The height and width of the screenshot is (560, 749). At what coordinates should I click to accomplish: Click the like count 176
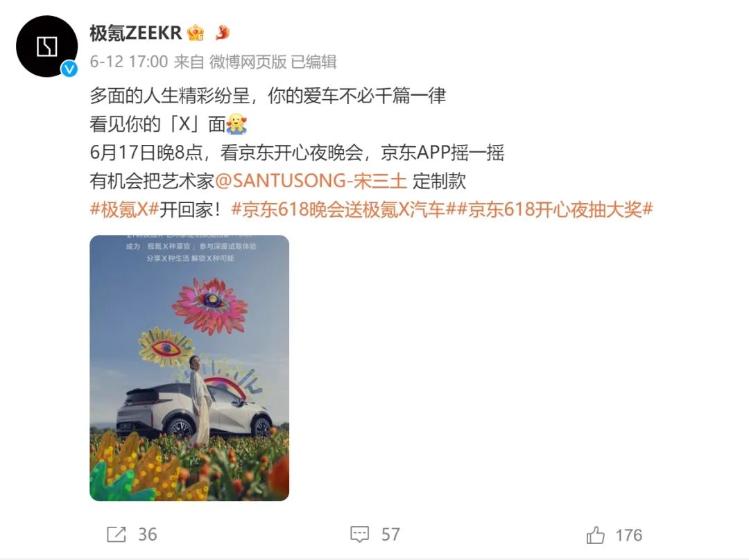point(628,535)
